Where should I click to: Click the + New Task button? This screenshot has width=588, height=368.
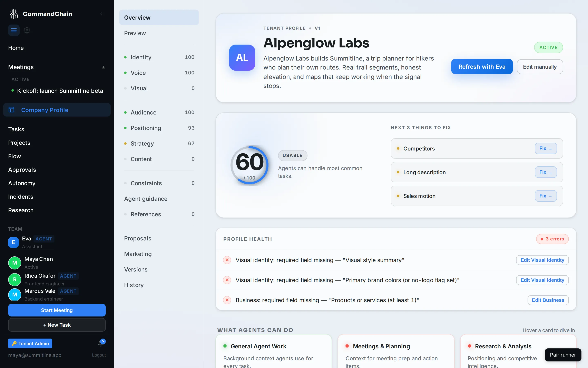click(x=57, y=325)
